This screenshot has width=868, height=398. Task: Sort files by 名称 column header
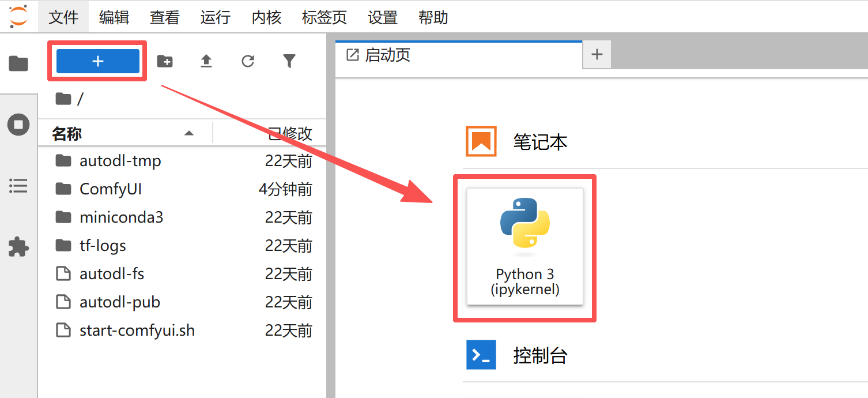[125, 134]
